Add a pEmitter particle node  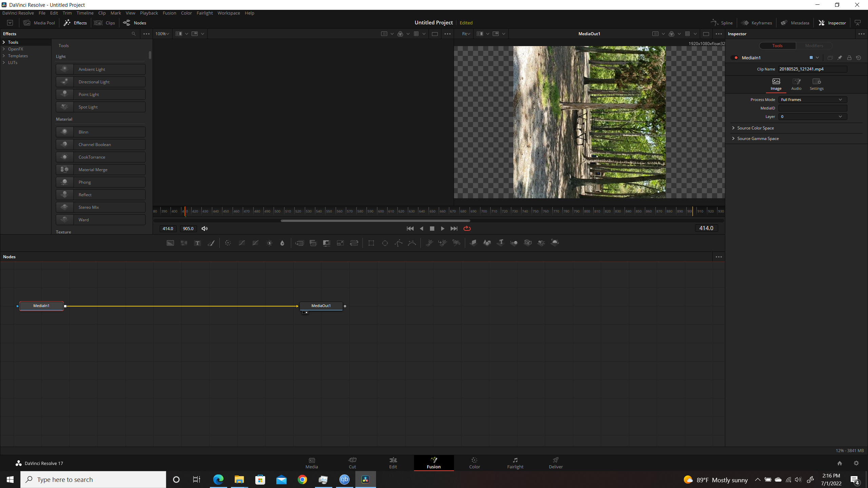(x=429, y=243)
